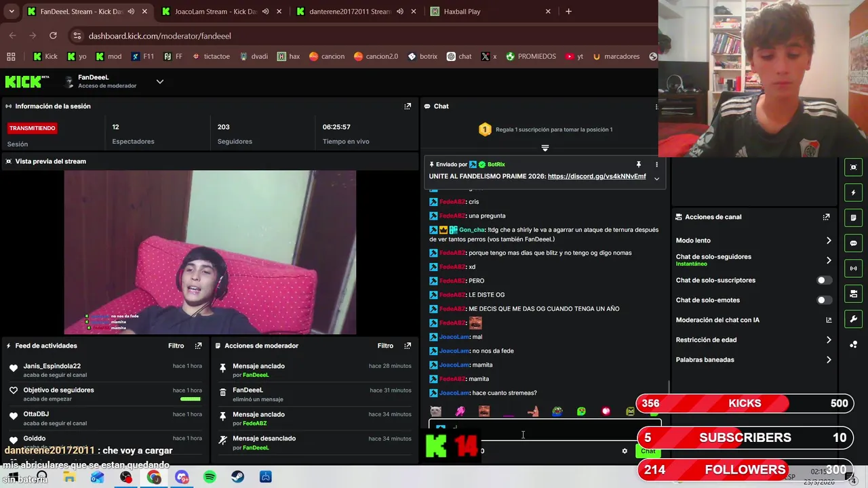Insert the pink emote in quick bar
This screenshot has height=488, width=868.
click(460, 411)
